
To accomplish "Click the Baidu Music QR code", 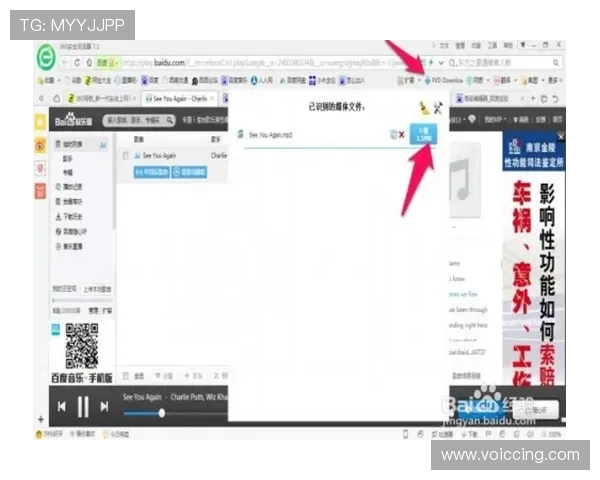I will 82,346.
